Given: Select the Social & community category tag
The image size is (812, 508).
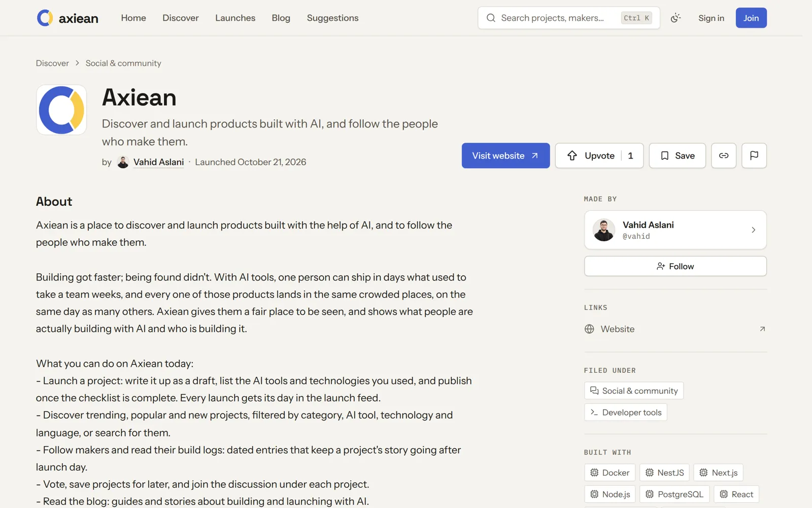Looking at the screenshot, I should [634, 391].
